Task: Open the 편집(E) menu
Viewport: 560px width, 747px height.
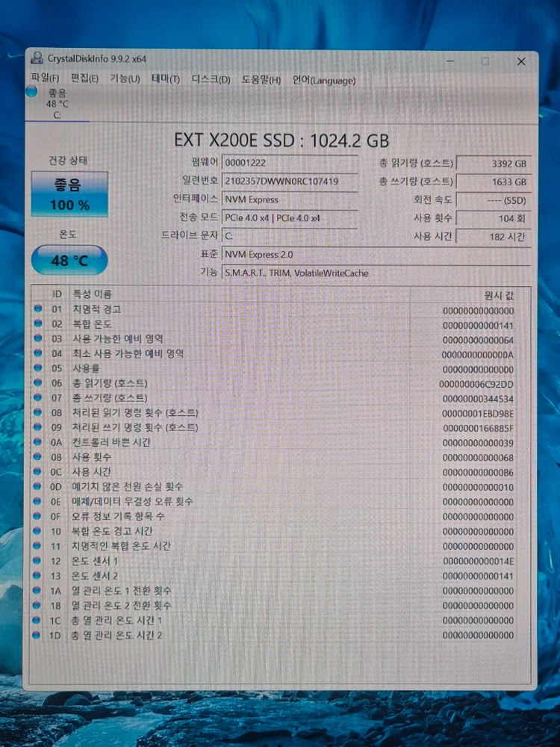Action: point(84,79)
